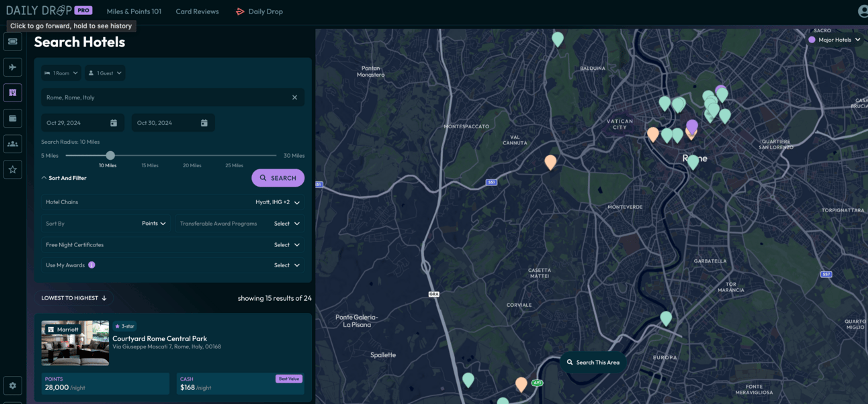Click Search This Area on map

(x=593, y=363)
